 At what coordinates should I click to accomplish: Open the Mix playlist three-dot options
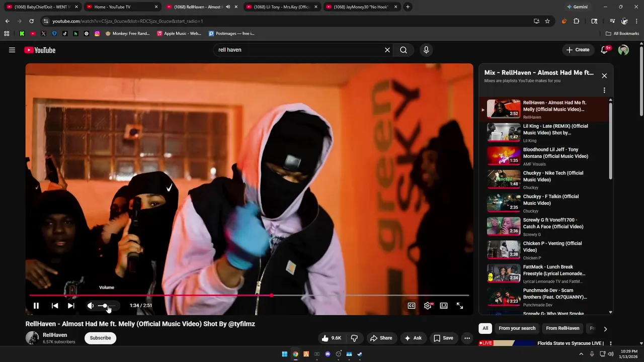[604, 90]
